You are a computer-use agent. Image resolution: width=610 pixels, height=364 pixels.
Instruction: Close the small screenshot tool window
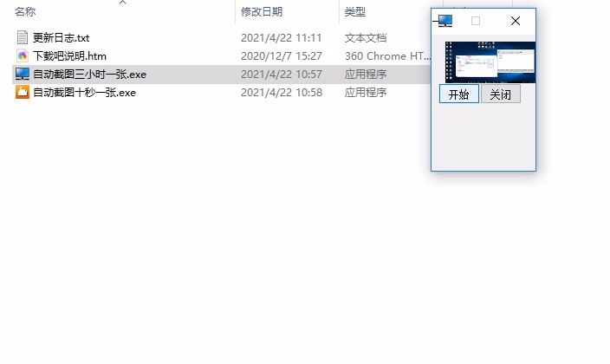click(516, 21)
